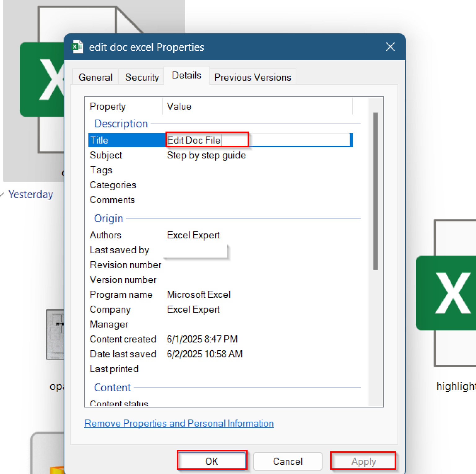This screenshot has height=474, width=476.
Task: Open the Security tab
Action: 142,77
